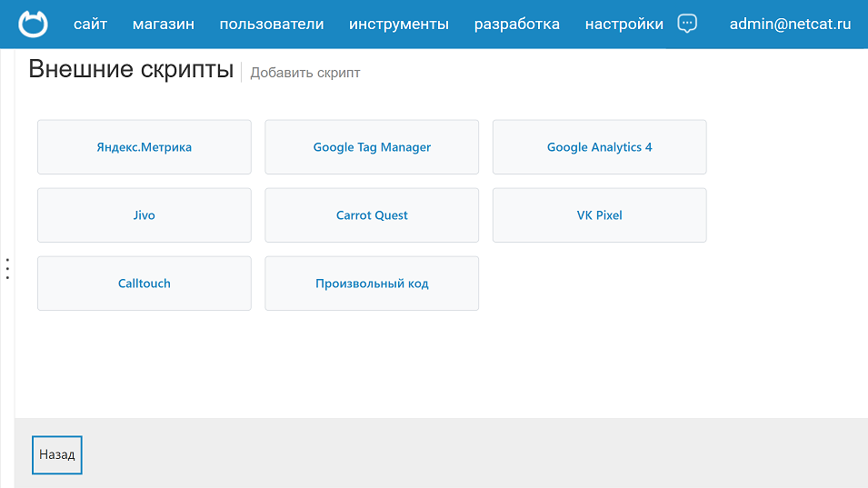Open the «пользователи» menu

point(272,25)
